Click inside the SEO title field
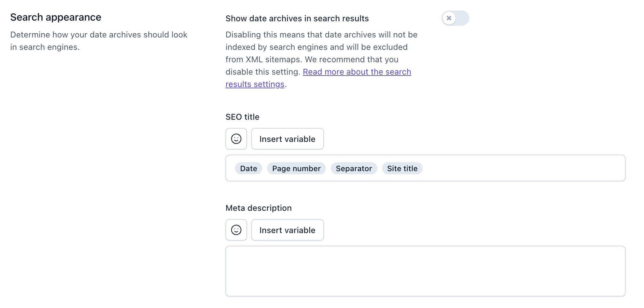Image resolution: width=644 pixels, height=308 pixels. pos(508,168)
